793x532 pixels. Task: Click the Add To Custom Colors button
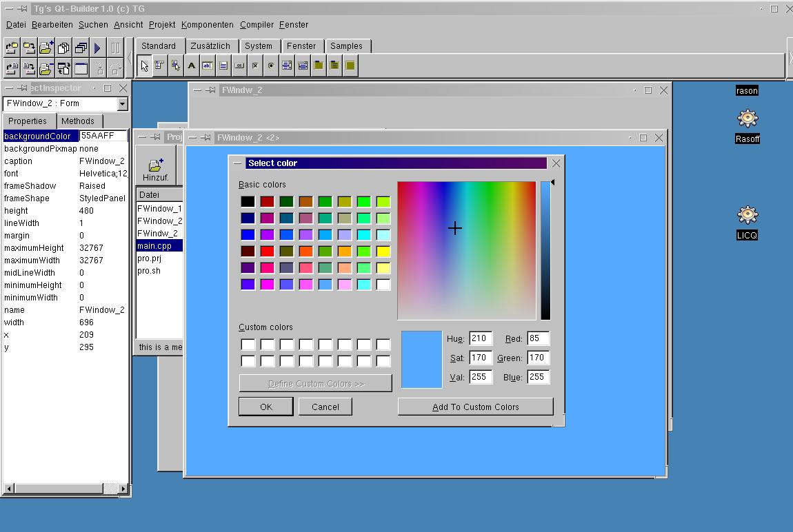tap(475, 407)
